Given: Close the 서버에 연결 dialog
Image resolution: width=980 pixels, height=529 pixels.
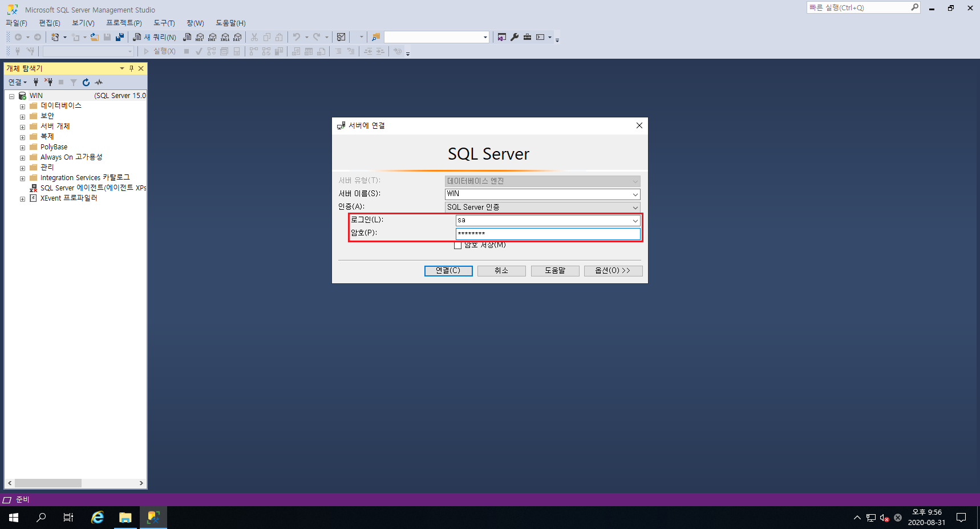Looking at the screenshot, I should click(639, 125).
